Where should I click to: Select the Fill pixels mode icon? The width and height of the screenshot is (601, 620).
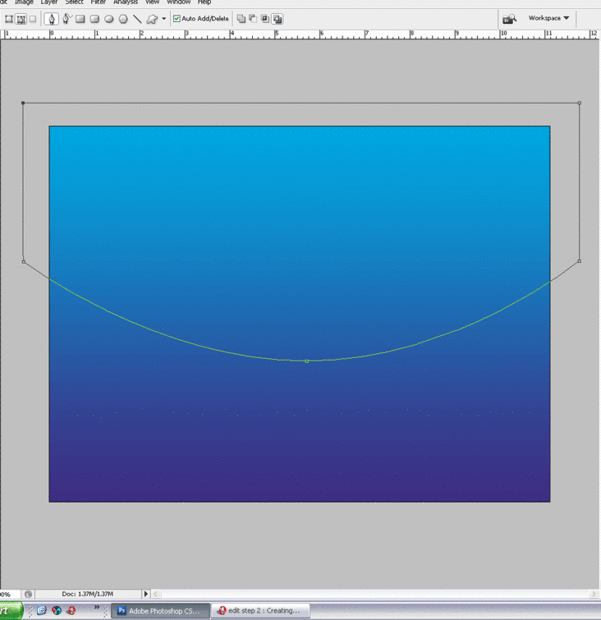point(33,19)
